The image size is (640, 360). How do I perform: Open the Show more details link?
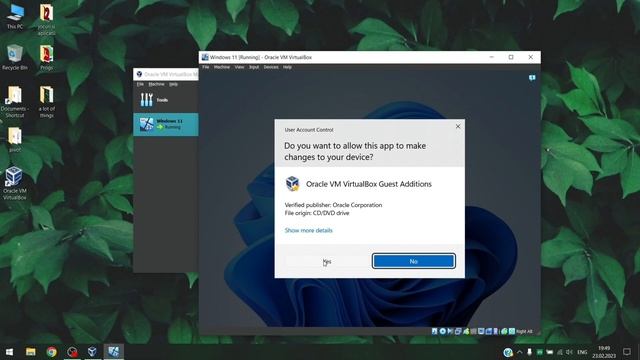[309, 230]
